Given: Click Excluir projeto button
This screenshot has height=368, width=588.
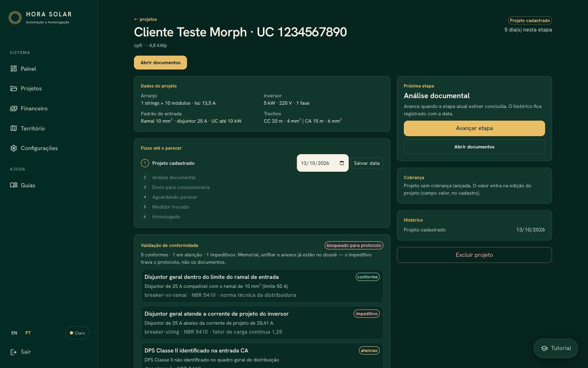Looking at the screenshot, I should pyautogui.click(x=474, y=255).
